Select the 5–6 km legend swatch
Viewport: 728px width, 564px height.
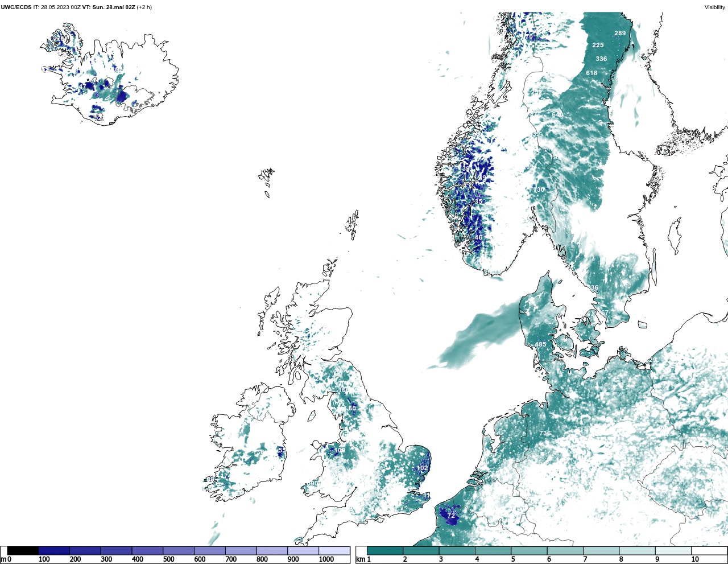click(x=529, y=551)
